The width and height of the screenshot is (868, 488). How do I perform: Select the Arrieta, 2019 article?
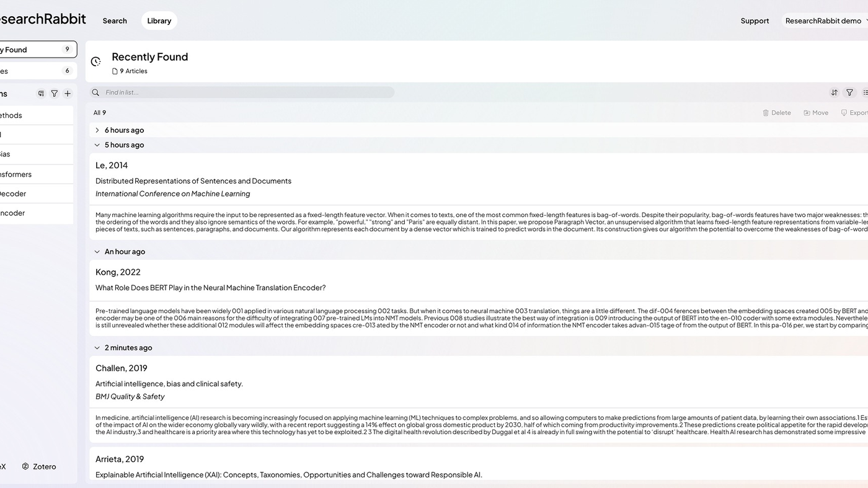120,459
